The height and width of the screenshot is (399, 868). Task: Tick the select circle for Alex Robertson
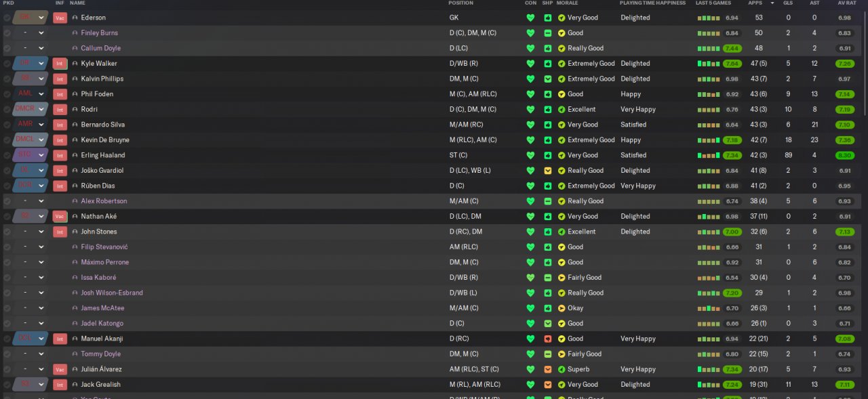7,201
